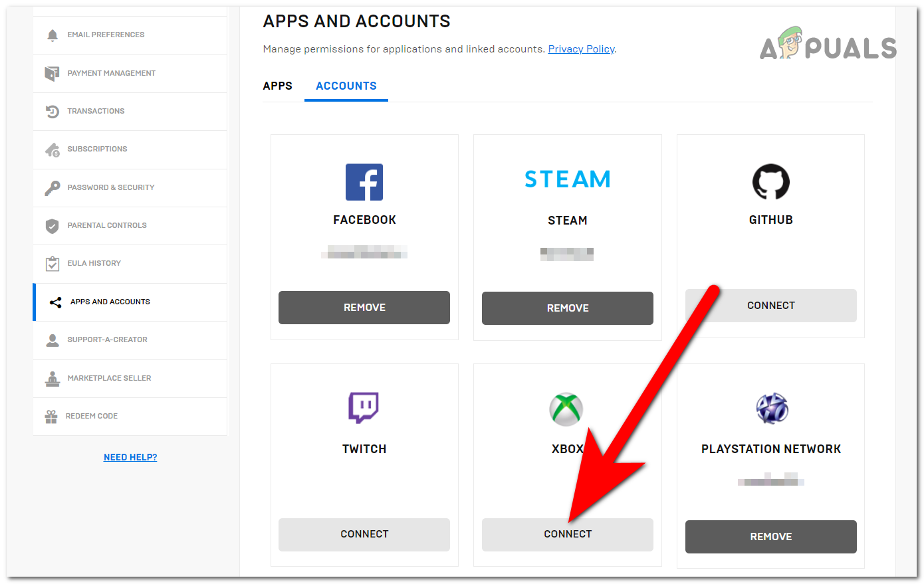The width and height of the screenshot is (924, 584).
Task: Click the Facebook logo icon
Action: coord(364,181)
